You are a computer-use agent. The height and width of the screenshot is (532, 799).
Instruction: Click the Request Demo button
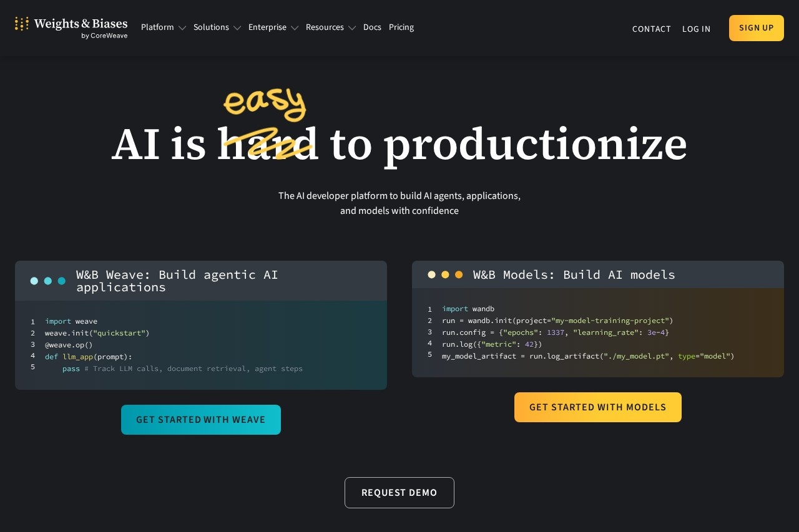pos(399,493)
